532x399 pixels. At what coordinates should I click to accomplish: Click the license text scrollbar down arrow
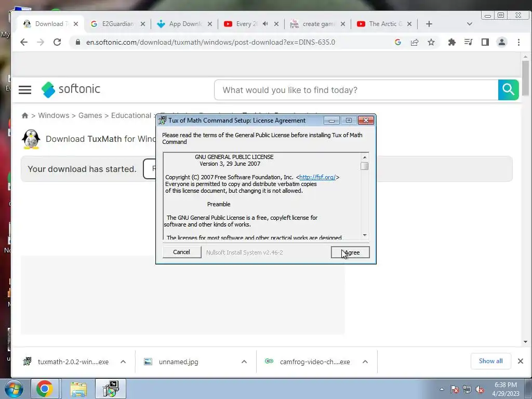point(365,235)
